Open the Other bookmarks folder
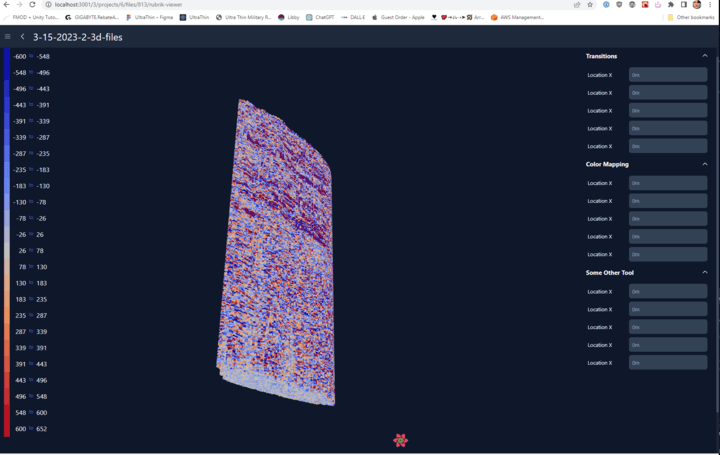The height and width of the screenshot is (455, 720). 691,17
